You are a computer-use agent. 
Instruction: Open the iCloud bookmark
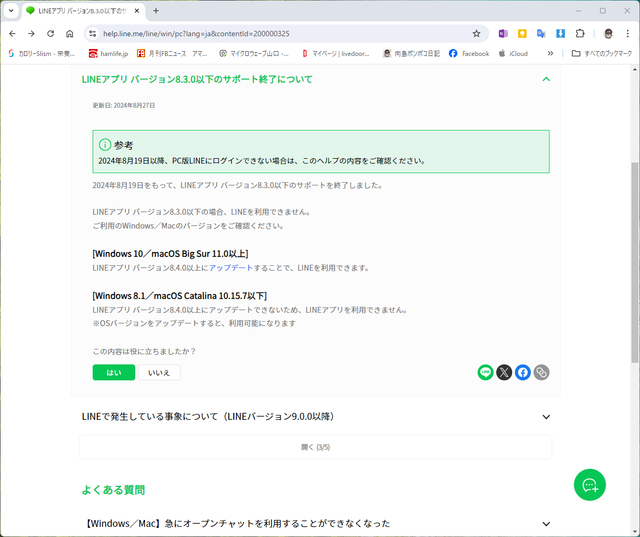pos(513,53)
